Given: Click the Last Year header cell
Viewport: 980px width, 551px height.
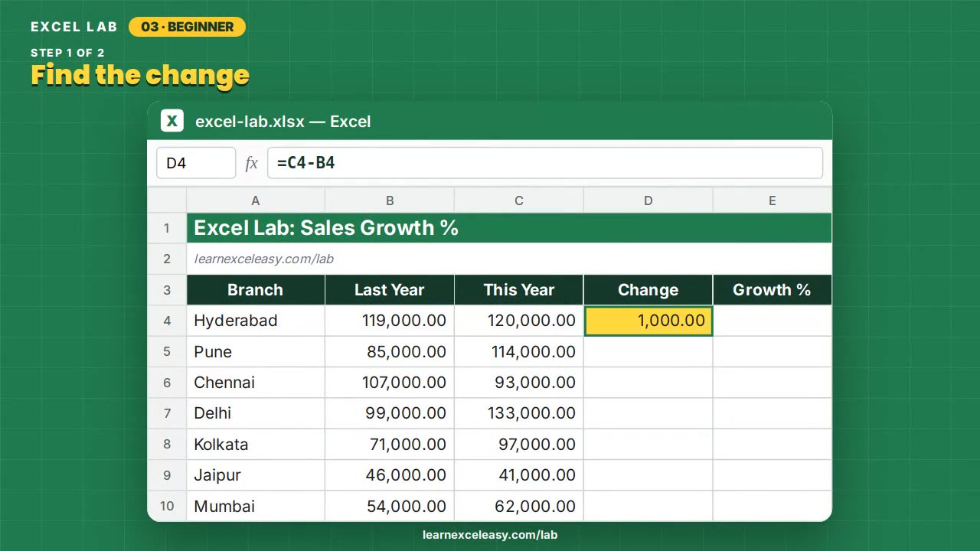Looking at the screenshot, I should pos(390,290).
